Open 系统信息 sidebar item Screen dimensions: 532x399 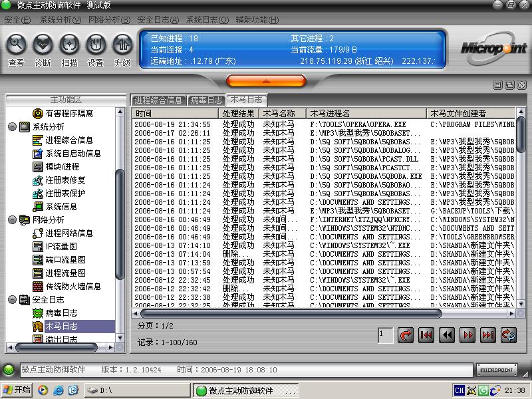point(55,206)
